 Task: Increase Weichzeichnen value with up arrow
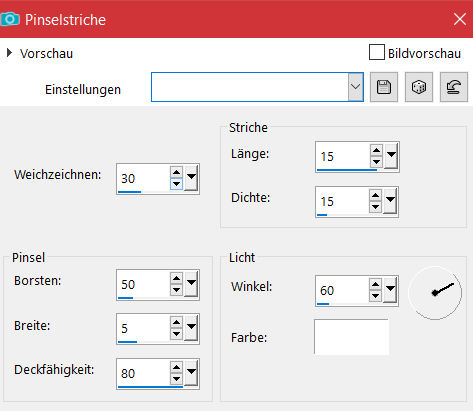tap(176, 172)
